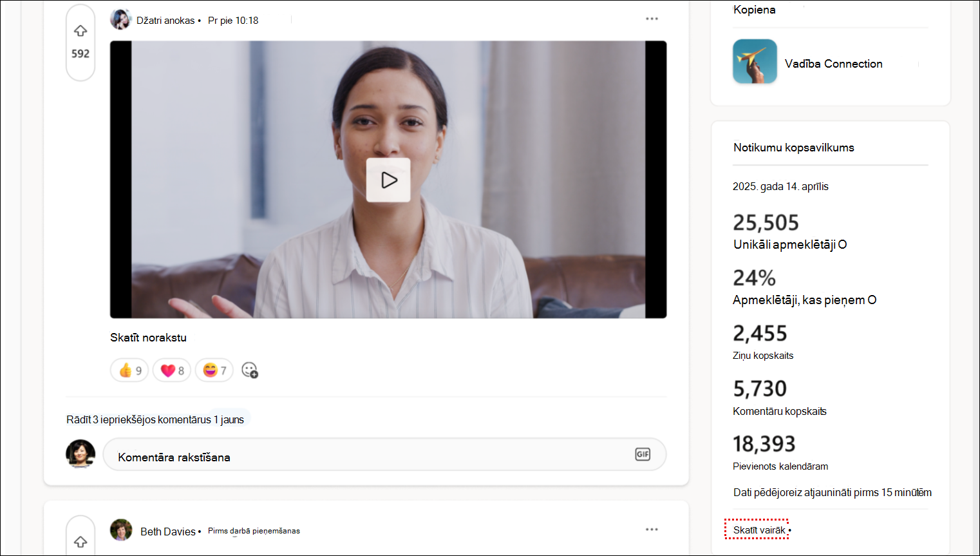980x556 pixels.
Task: Expand Rādīt 3 iepriekšējos komentārus
Action: [x=138, y=420]
